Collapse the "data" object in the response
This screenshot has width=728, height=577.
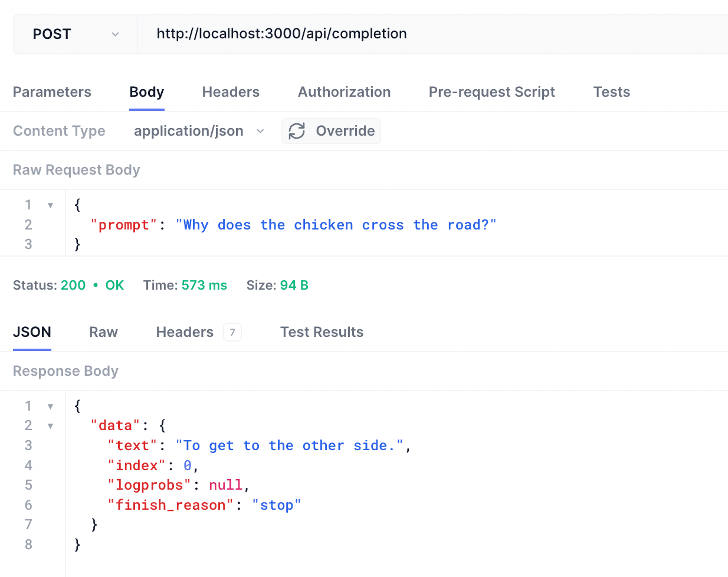[x=50, y=425]
